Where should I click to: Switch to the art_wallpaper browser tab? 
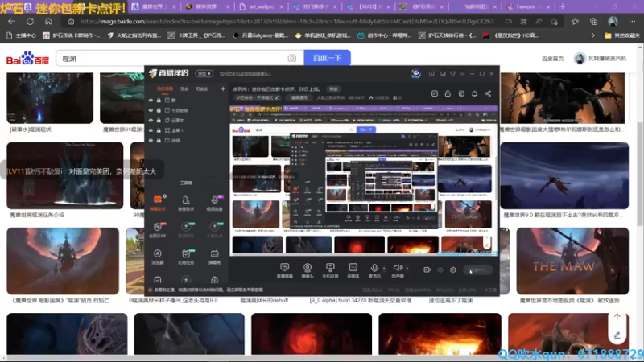coord(261,6)
